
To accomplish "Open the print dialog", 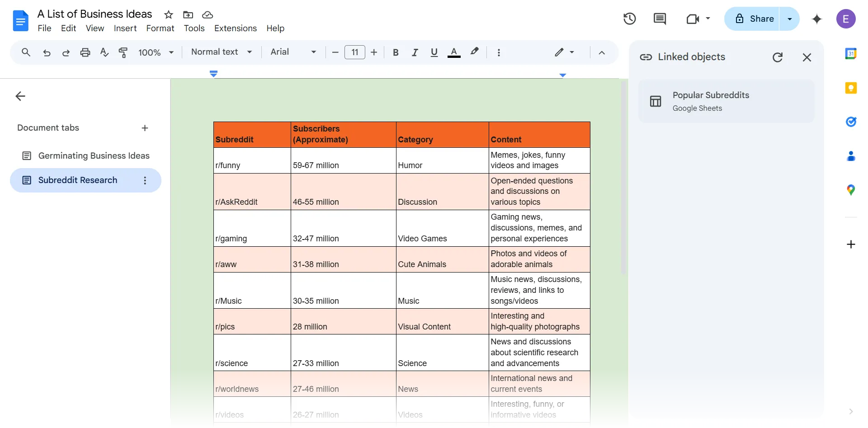I will (x=85, y=52).
